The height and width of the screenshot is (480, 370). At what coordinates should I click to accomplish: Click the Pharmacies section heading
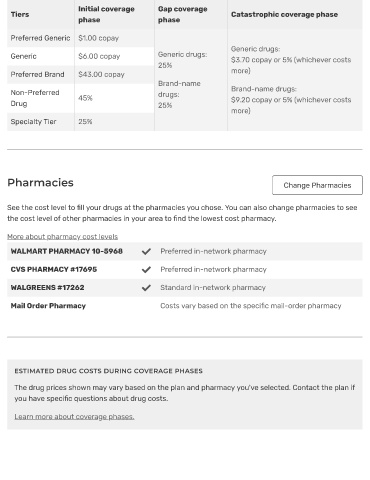coord(40,182)
